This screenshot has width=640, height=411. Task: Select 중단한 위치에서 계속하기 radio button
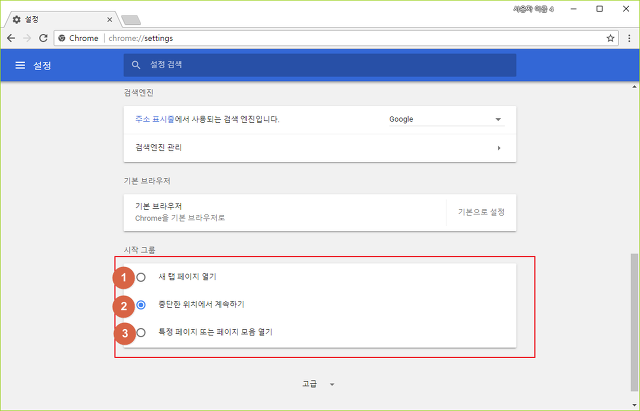[x=141, y=305]
